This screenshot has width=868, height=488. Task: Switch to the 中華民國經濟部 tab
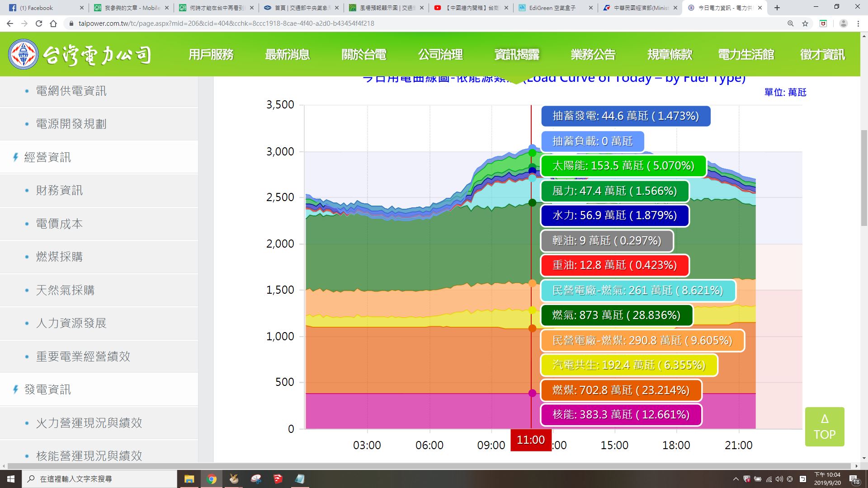click(640, 8)
